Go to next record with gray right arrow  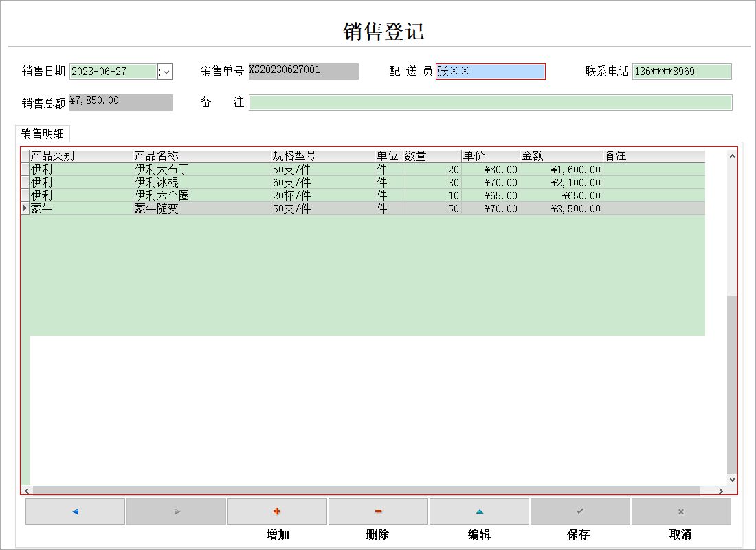pyautogui.click(x=177, y=511)
